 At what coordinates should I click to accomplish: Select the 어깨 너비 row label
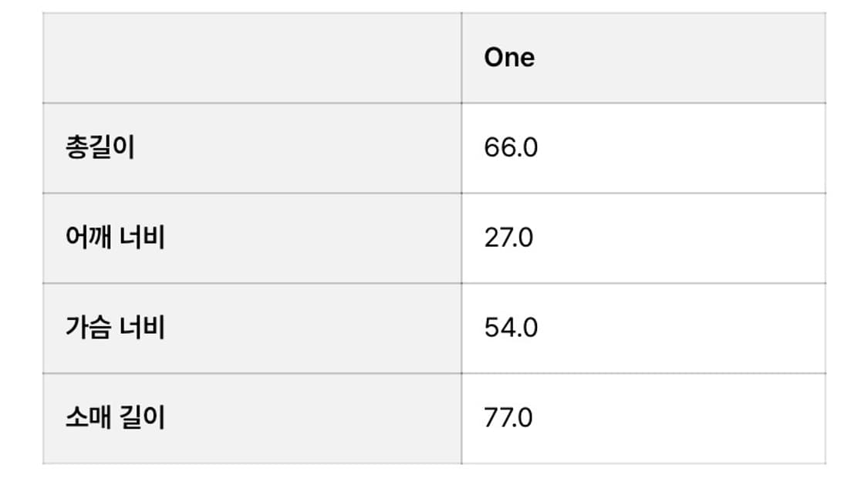115,238
